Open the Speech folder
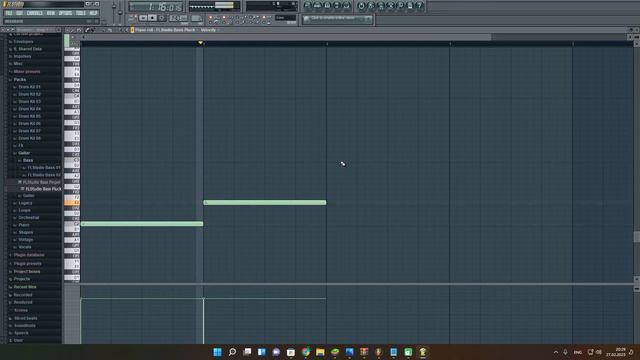Viewport: 640px width, 360px height. click(x=21, y=333)
